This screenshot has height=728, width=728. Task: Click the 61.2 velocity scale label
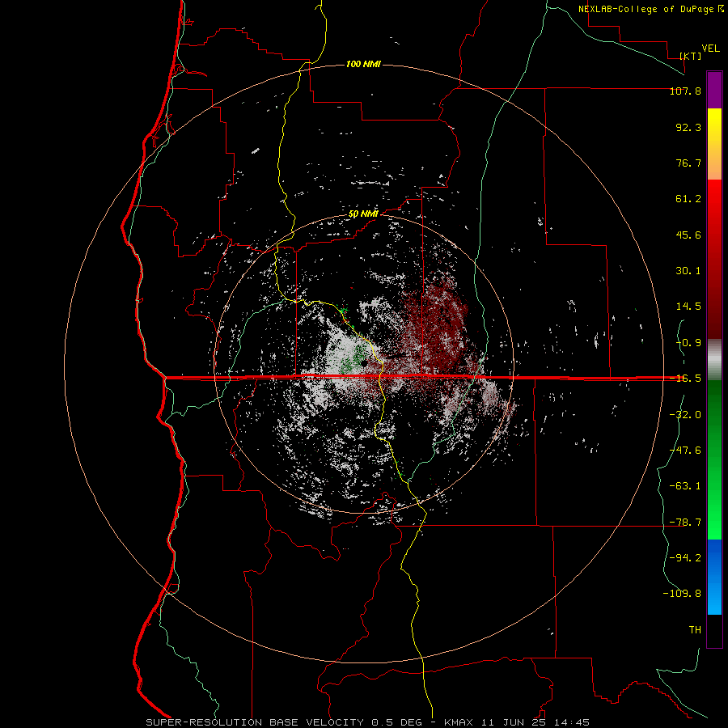tap(688, 199)
